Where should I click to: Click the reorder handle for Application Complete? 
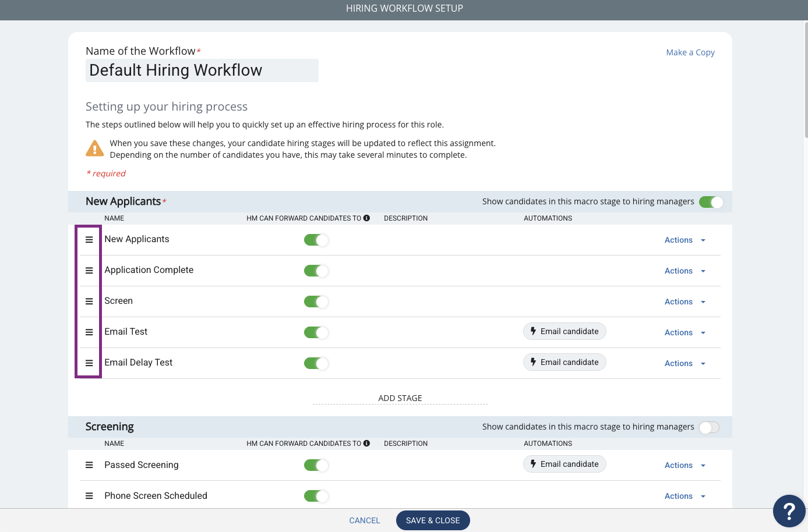(x=89, y=271)
